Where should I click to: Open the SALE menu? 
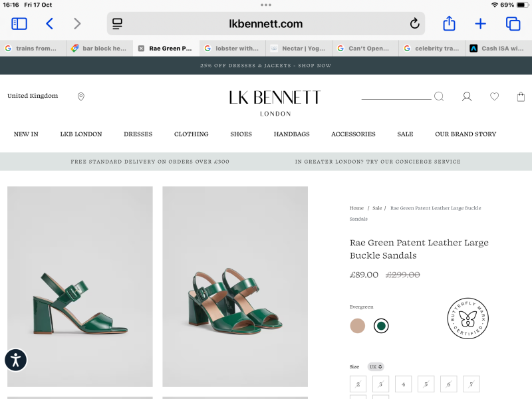[405, 134]
